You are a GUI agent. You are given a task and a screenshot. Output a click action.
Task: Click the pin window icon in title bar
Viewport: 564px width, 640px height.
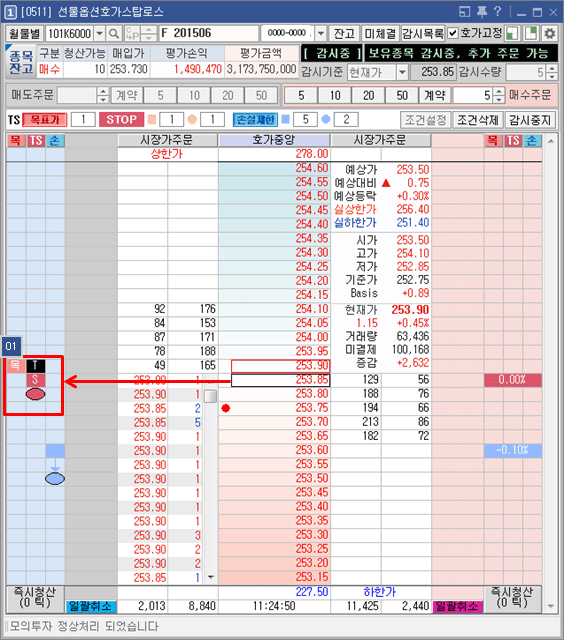click(x=482, y=12)
